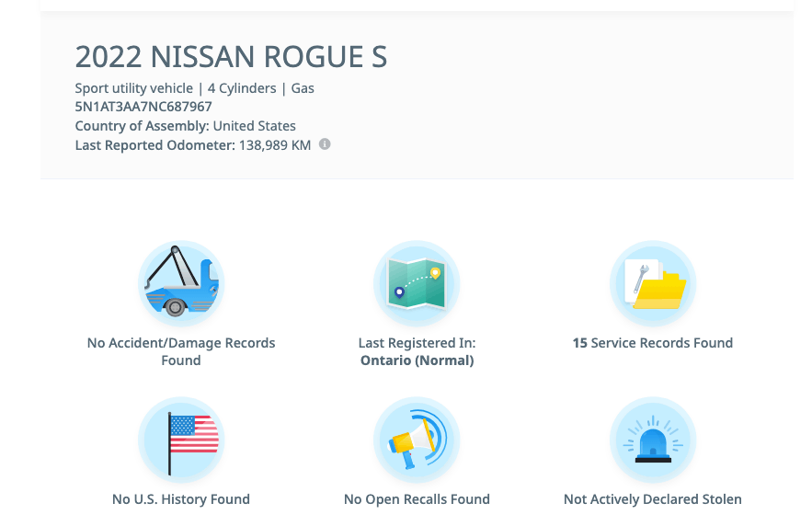Click the U.S. flag history icon
This screenshot has height=526, width=812.
[181, 440]
